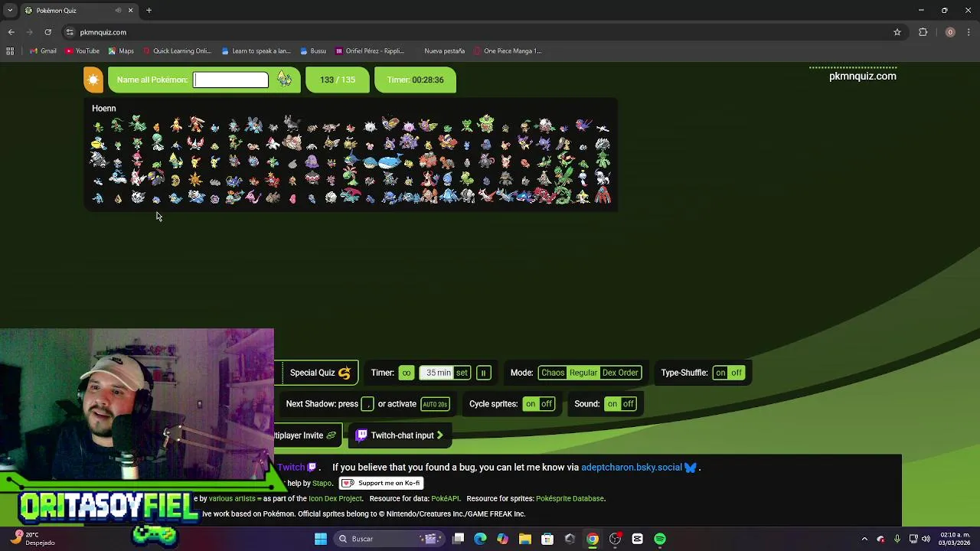Screen dimensions: 980x551
Task: Open Microsoft Edge from the taskbar
Action: click(x=480, y=539)
